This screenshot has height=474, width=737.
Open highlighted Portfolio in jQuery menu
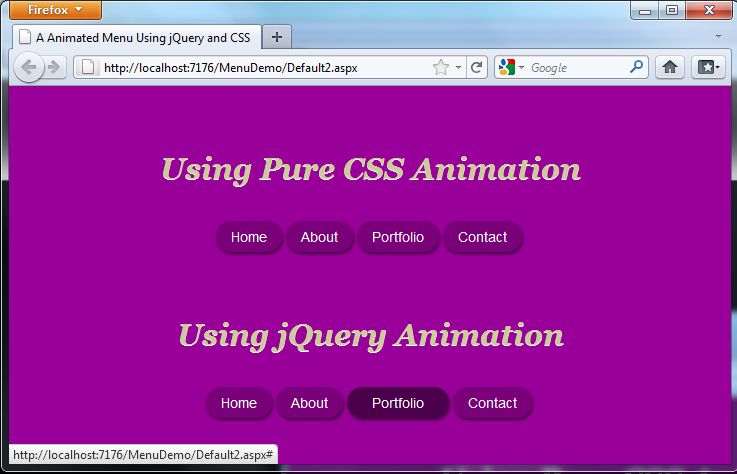pos(398,403)
